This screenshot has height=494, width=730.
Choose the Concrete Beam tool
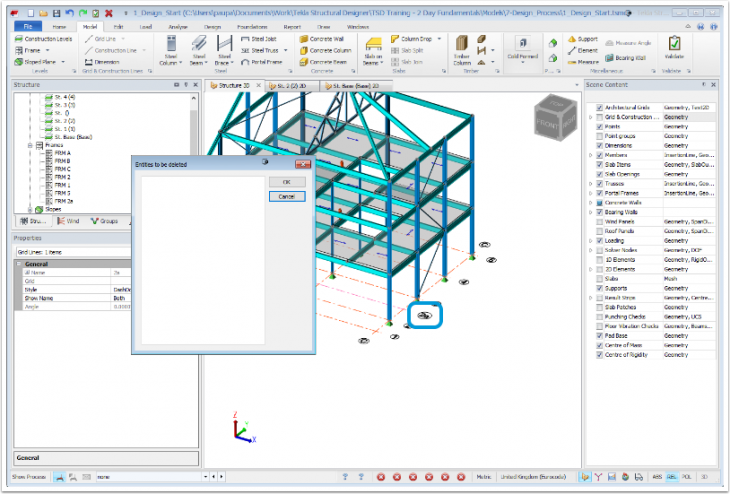324,62
